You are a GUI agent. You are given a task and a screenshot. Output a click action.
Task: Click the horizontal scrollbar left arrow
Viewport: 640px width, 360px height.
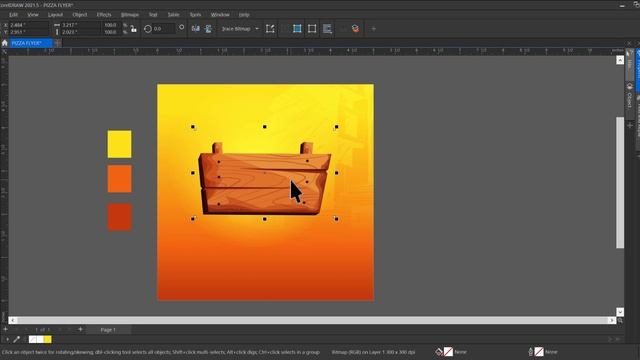point(13,320)
